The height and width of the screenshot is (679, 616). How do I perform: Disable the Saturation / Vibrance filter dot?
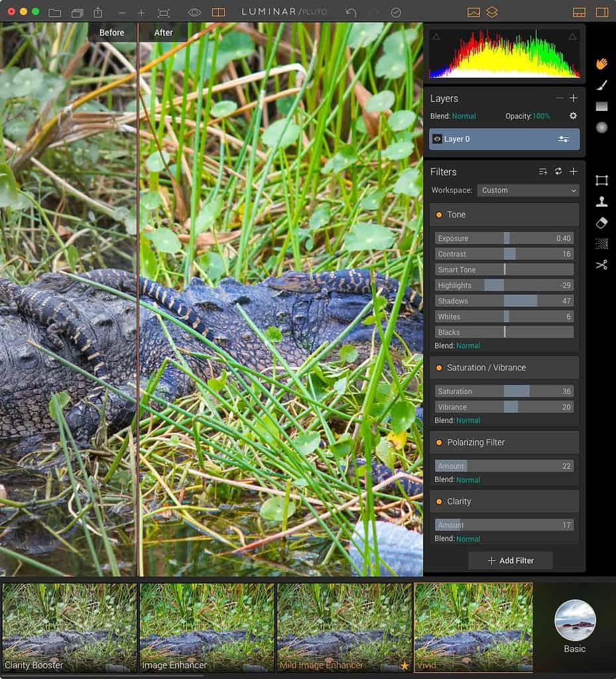pyautogui.click(x=439, y=367)
